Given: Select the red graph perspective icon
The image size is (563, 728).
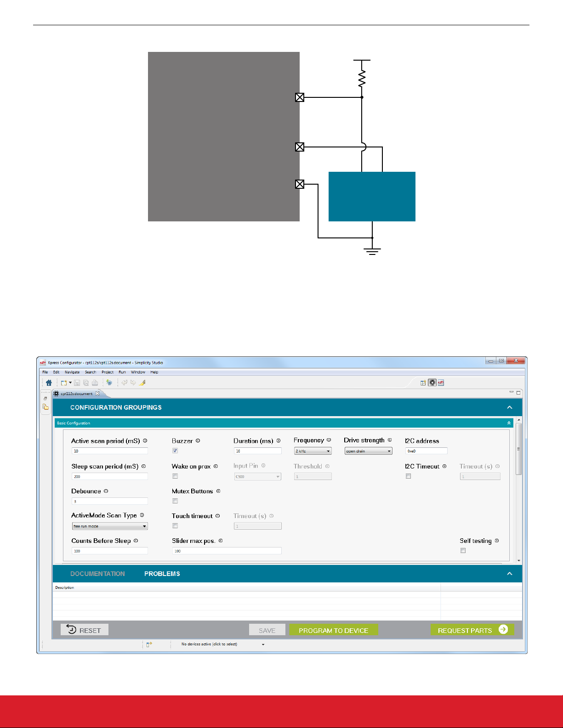Looking at the screenshot, I should (441, 383).
